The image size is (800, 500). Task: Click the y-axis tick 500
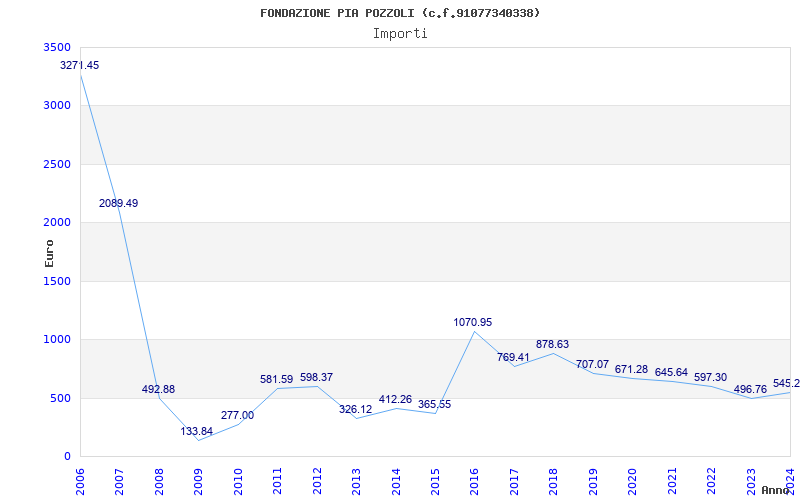61,398
